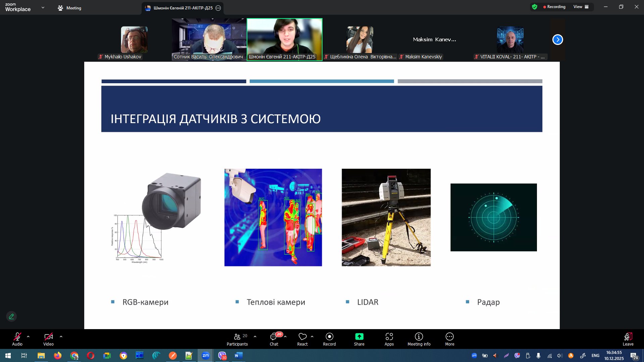Open the Zoom Workplace dropdown menu

tap(43, 7)
